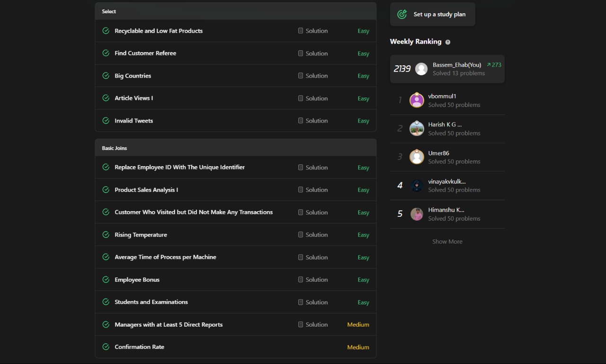The image size is (606, 364).
Task: Click Harish K G's avatar in ranking
Action: [417, 129]
